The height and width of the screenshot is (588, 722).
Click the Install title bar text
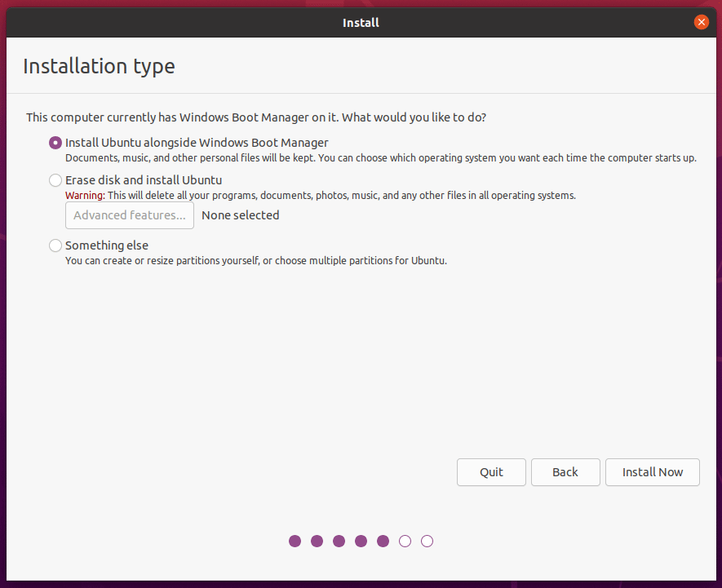361,23
